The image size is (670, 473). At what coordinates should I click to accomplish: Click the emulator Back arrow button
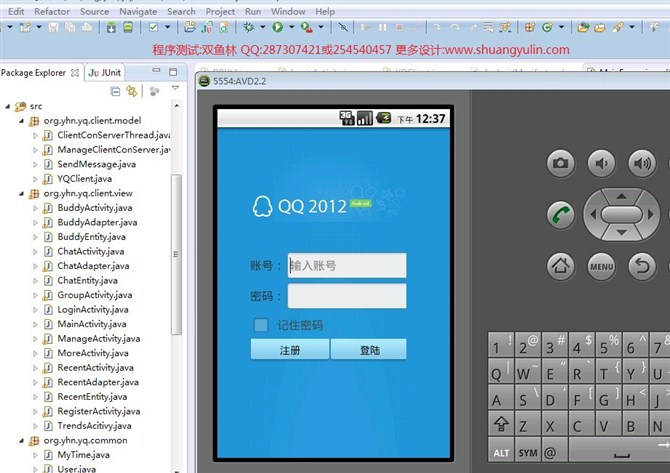(642, 266)
